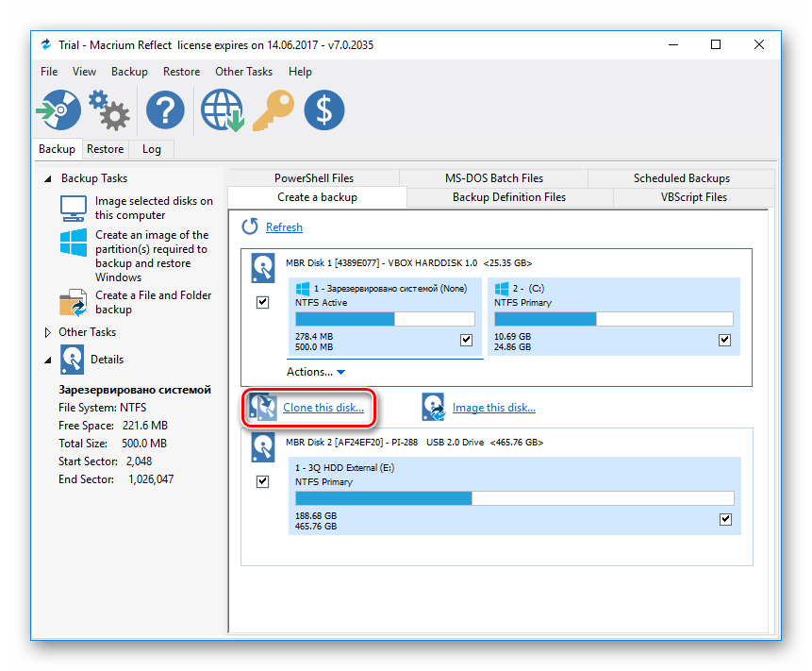Click the C: partition usage bar
Viewport: 812px width, 671px height.
[612, 319]
